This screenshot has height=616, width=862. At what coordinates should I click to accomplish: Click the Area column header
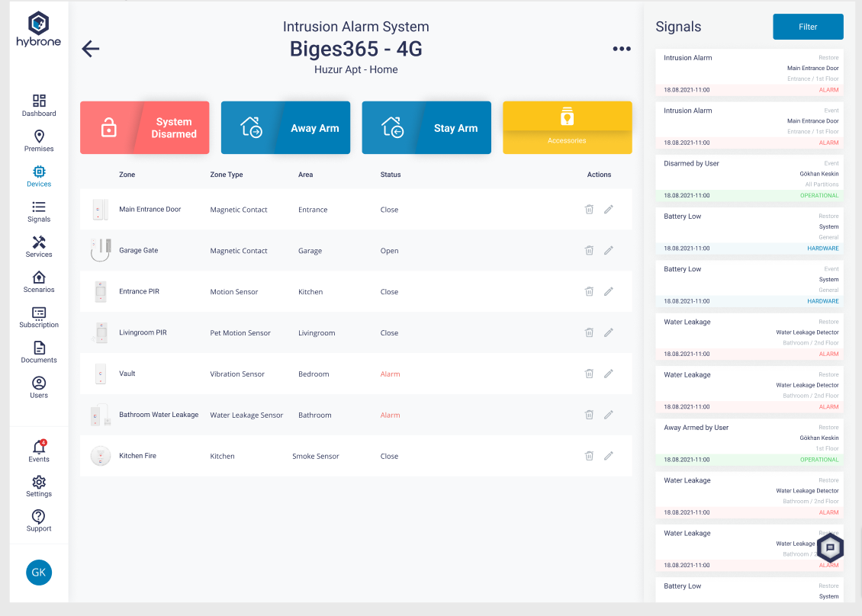[306, 175]
